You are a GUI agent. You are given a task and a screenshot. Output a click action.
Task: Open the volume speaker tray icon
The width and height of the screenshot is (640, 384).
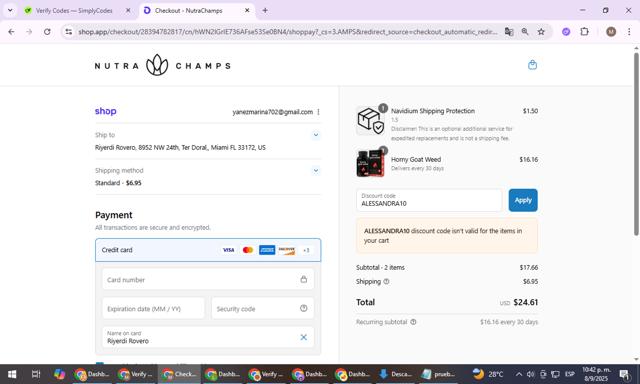531,374
